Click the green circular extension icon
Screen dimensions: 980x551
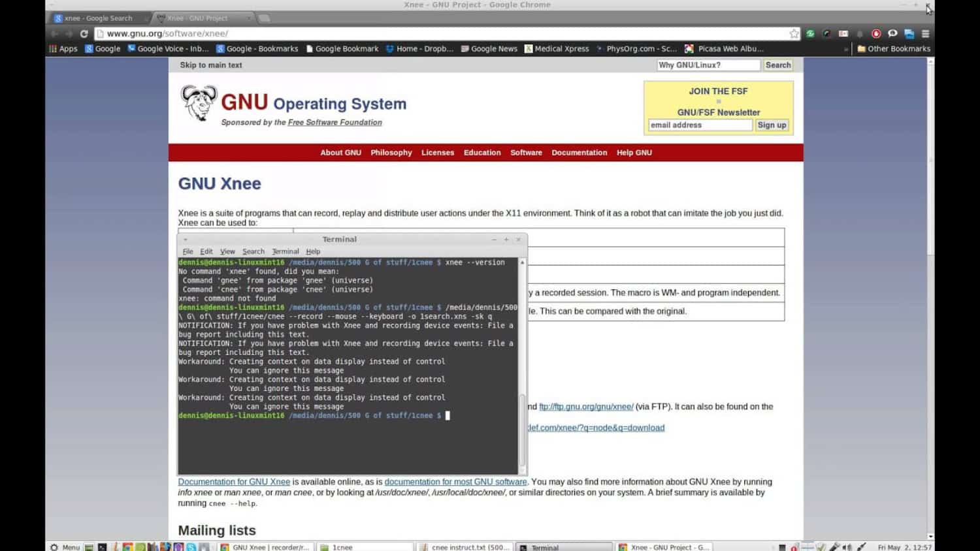(x=811, y=33)
